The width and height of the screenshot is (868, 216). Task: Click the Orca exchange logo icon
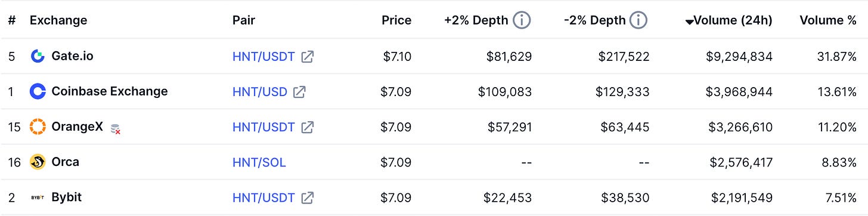tap(38, 162)
